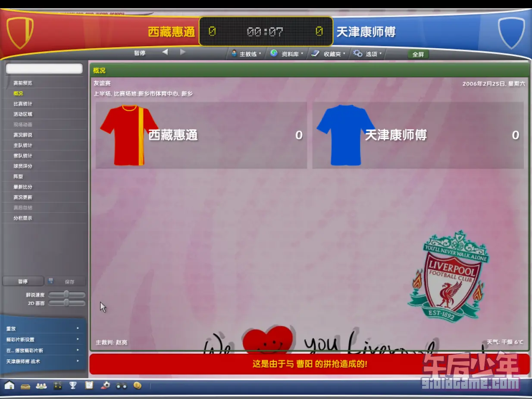This screenshot has width=532, height=399.
Task: Select 概况 in the sidebar
Action: (45, 94)
